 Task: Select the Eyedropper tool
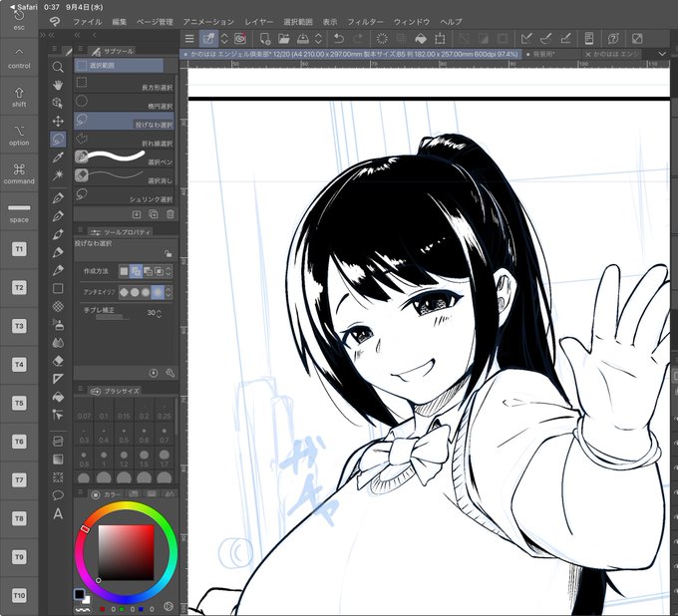[58, 157]
